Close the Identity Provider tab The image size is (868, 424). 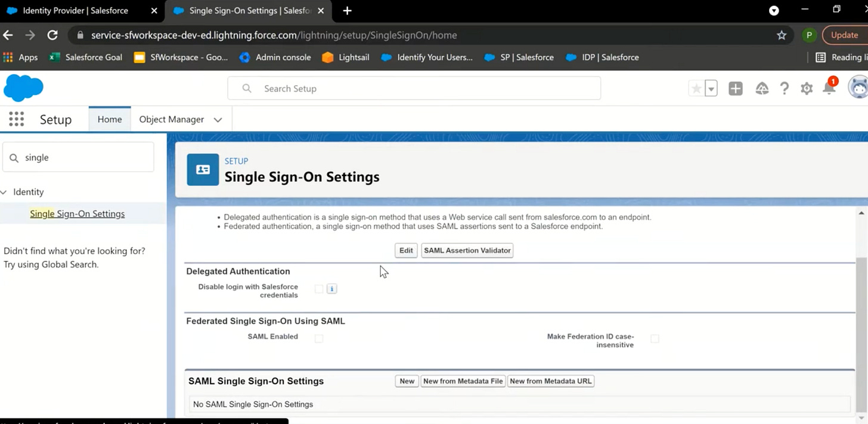click(154, 11)
